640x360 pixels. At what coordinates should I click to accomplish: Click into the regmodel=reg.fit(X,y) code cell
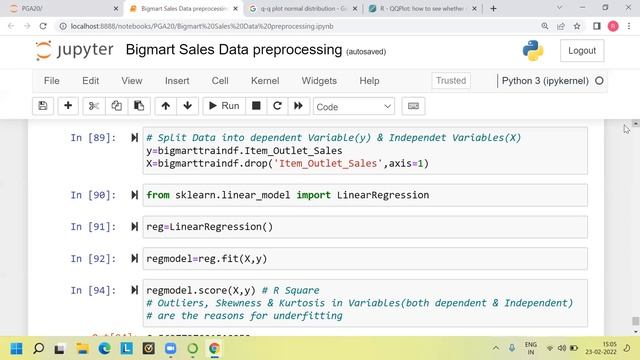tap(365, 259)
